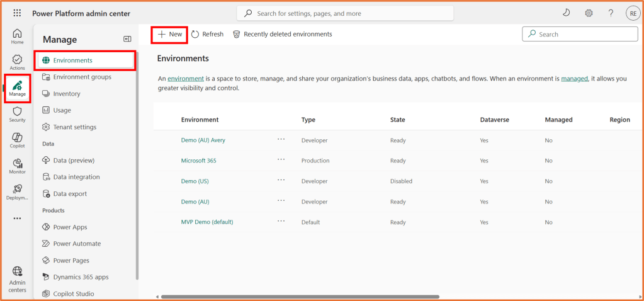Open the Settings gear icon
This screenshot has width=644, height=301.
coord(589,13)
